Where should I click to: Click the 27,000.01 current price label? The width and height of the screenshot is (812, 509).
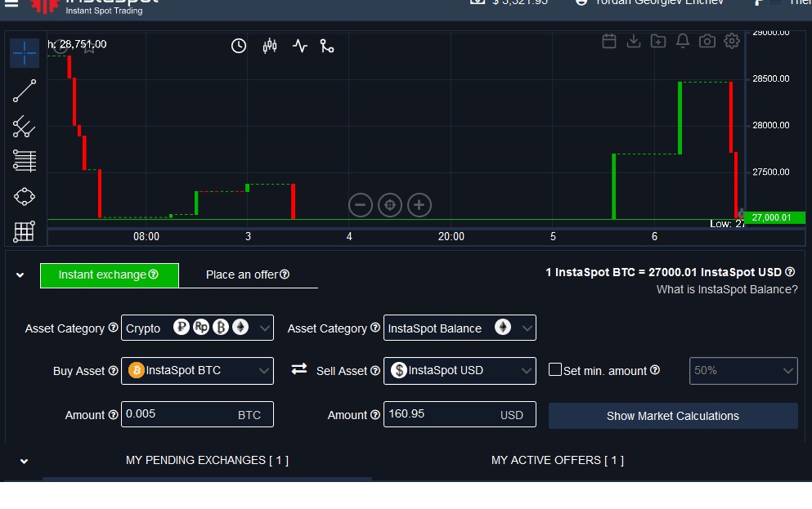tap(774, 218)
